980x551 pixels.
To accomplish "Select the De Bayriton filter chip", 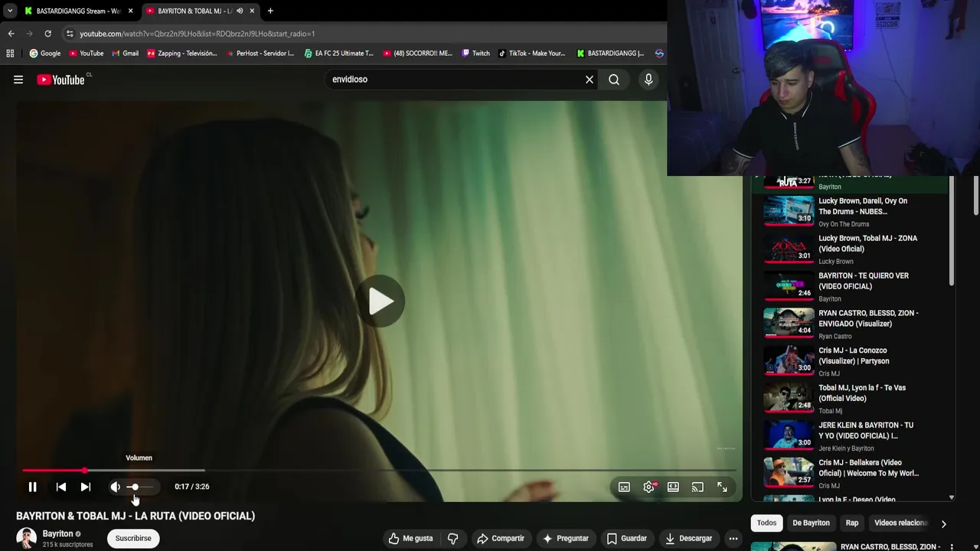I will [x=811, y=523].
